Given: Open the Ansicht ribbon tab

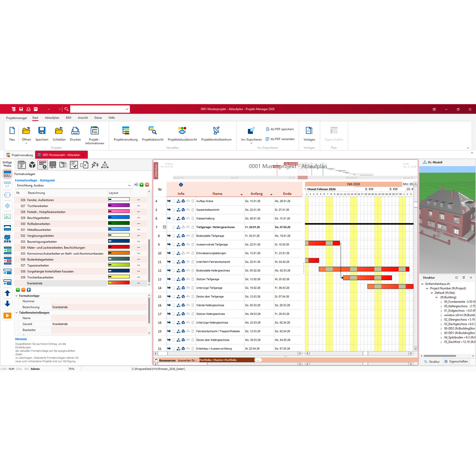Looking at the screenshot, I should pyautogui.click(x=83, y=118).
